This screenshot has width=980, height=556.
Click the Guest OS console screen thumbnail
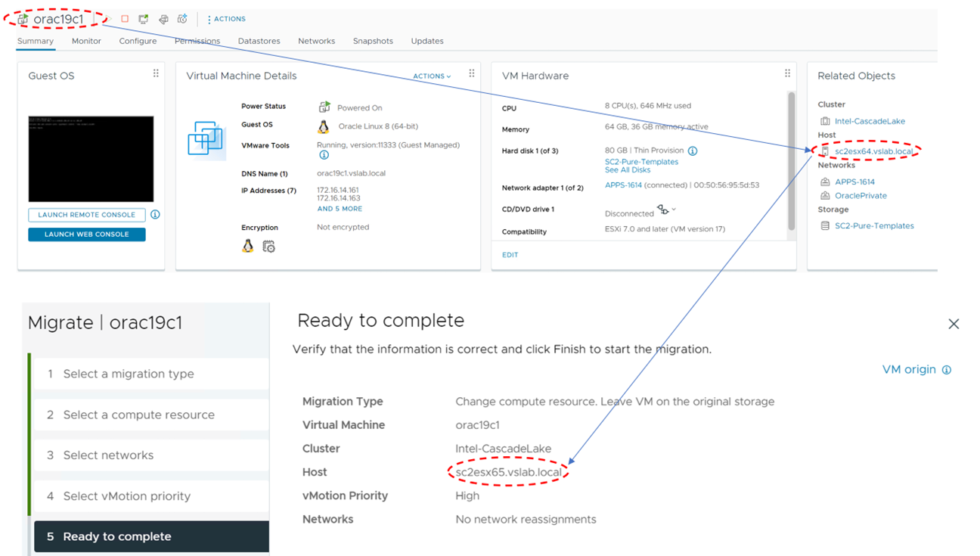[x=91, y=159]
